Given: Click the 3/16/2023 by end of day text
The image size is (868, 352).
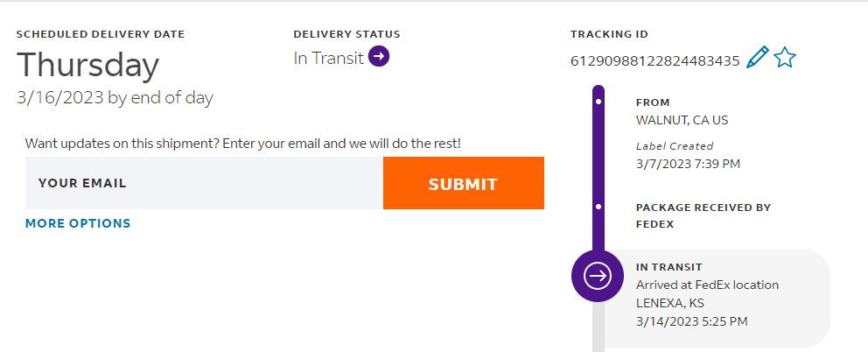Looking at the screenshot, I should tap(115, 97).
